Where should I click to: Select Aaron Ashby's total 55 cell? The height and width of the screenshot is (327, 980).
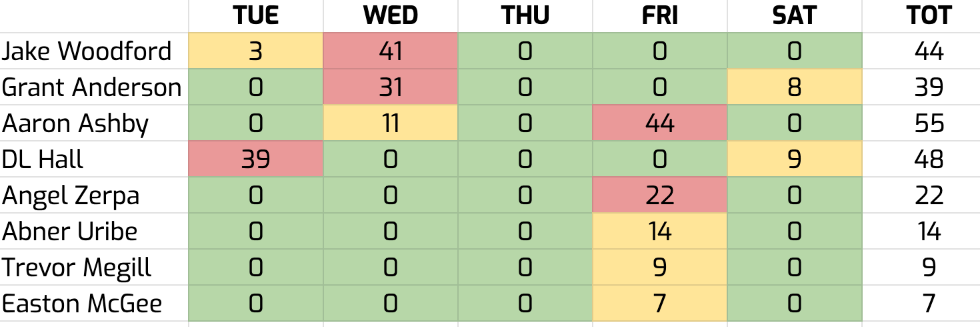click(x=929, y=123)
